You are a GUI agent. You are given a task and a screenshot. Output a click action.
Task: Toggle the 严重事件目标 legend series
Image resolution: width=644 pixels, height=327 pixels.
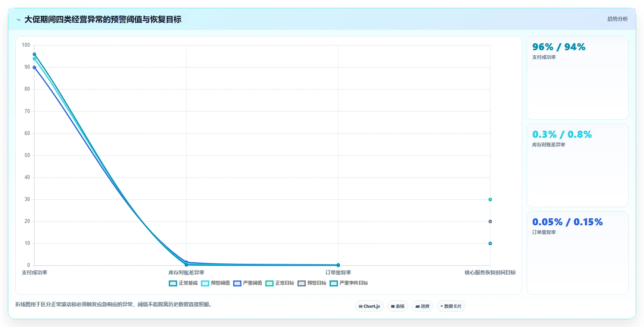coord(349,283)
